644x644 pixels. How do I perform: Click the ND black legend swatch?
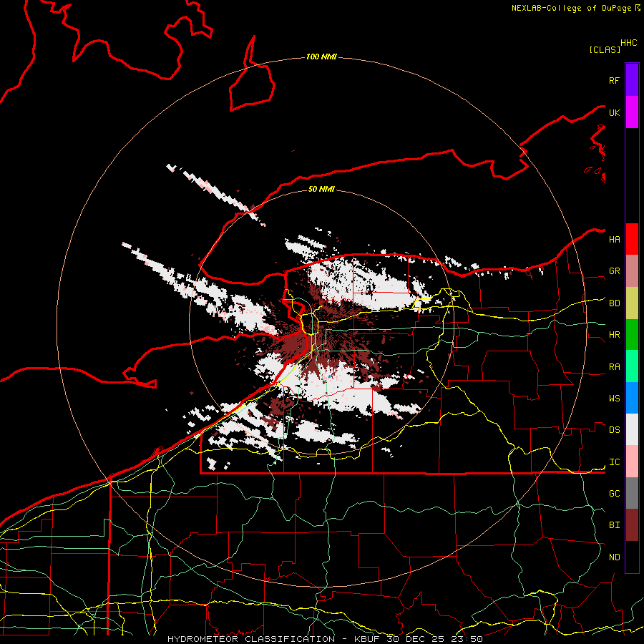tap(632, 557)
